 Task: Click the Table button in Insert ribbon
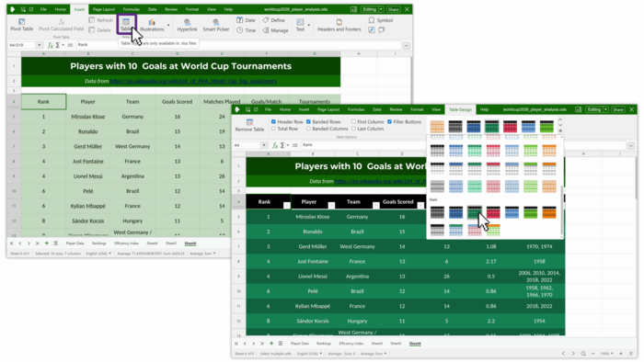point(126,25)
